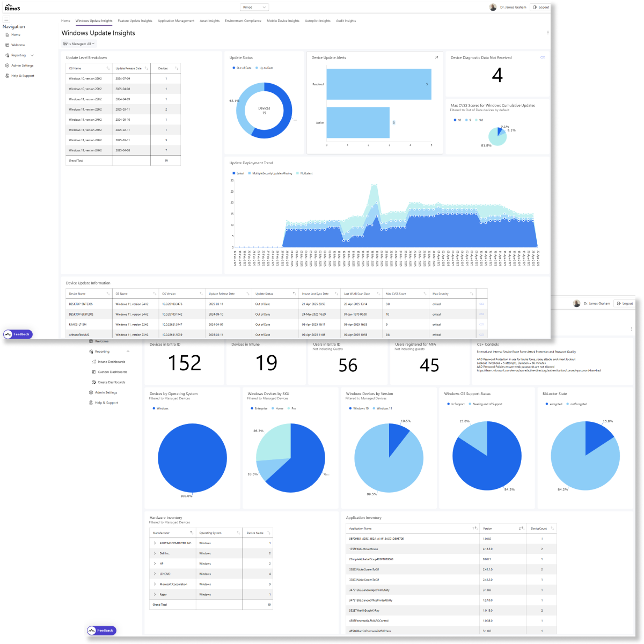Toggle the NotLatest legend item

(304, 173)
